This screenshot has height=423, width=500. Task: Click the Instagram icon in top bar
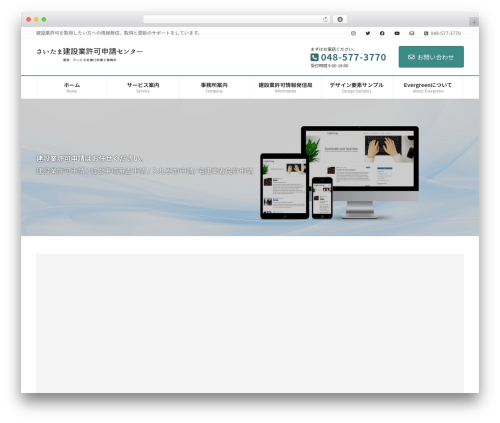353,33
